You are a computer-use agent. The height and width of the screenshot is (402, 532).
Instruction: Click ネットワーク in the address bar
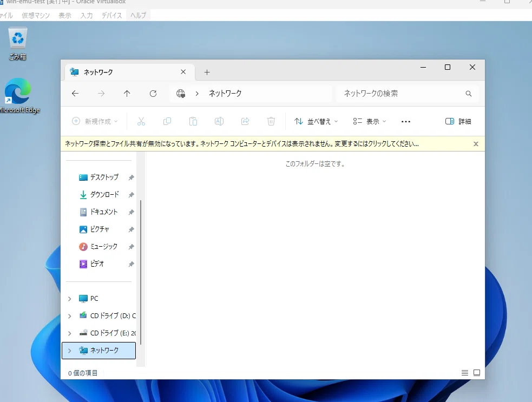[x=225, y=94]
